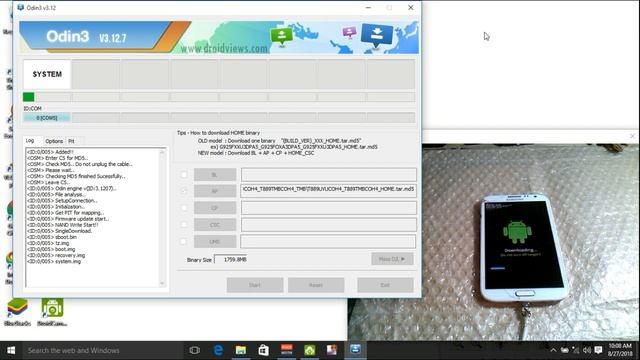The image size is (640, 360).
Task: Minimize the Odin3 window
Action: (368, 7)
